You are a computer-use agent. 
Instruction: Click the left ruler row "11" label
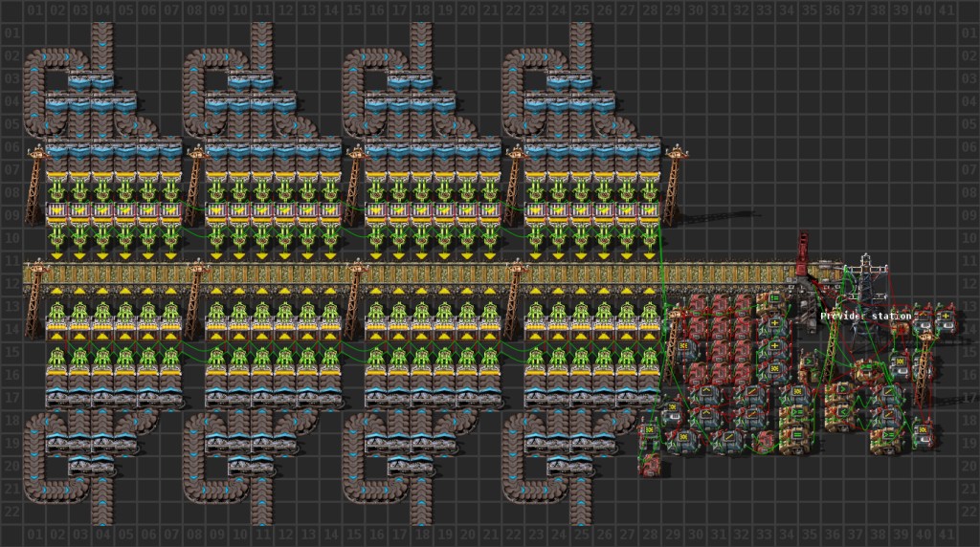tap(11, 260)
